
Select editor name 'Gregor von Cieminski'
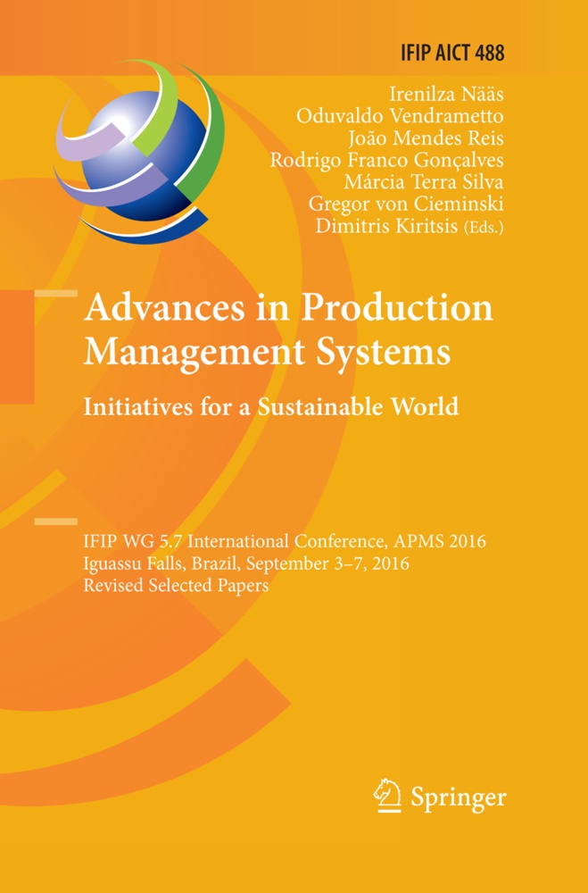(x=406, y=204)
